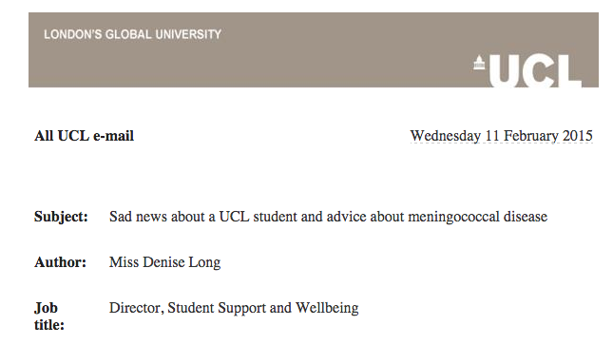The image size is (613, 364).
Task: Click the All UCL e-mail heading
Action: click(84, 136)
